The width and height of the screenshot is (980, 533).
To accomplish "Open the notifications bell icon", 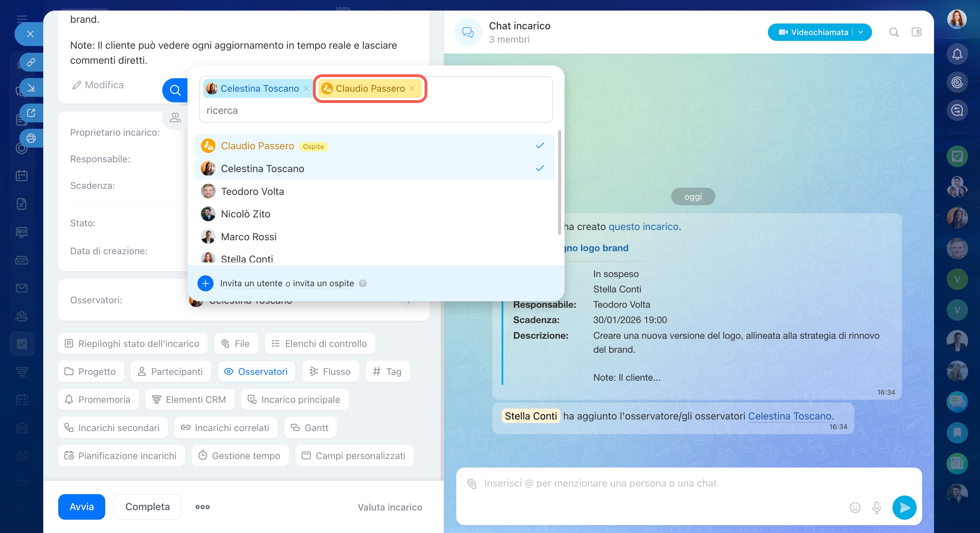I will 957,55.
